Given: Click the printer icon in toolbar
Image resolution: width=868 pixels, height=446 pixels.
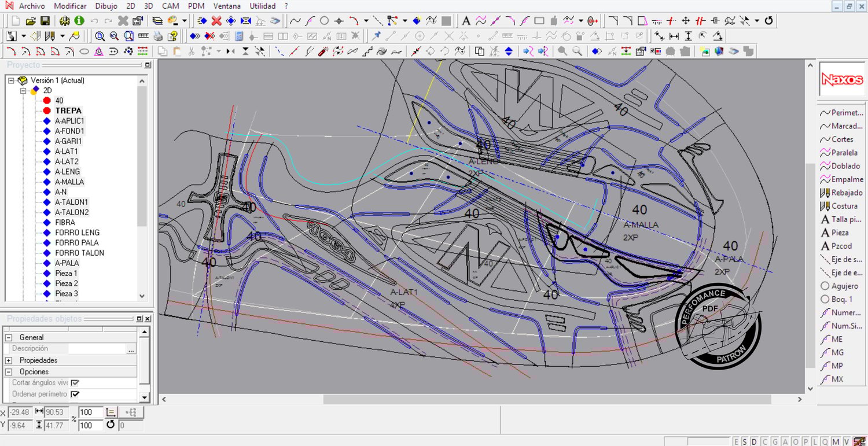Looking at the screenshot, I should [158, 36].
